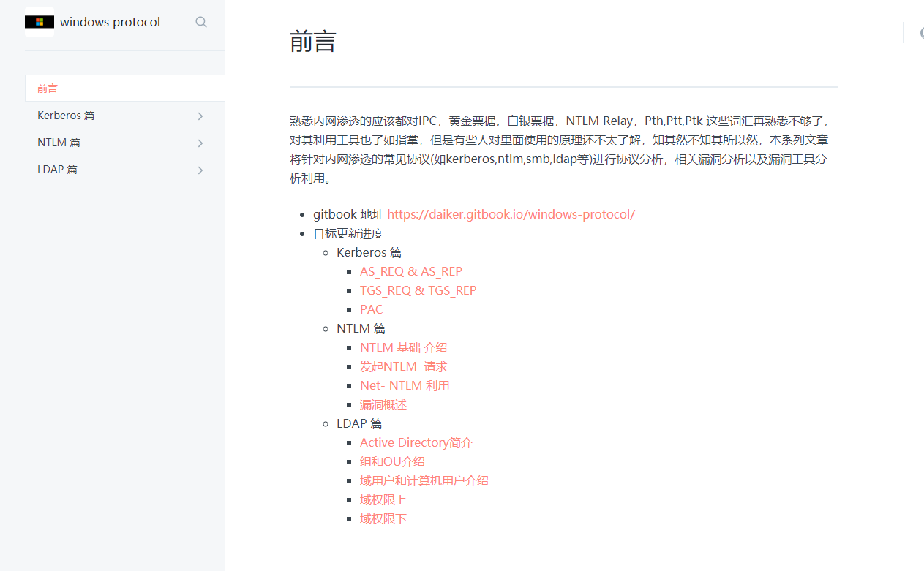Click the 前言 page heading
Screen dimensions: 924x571
pyautogui.click(x=313, y=41)
